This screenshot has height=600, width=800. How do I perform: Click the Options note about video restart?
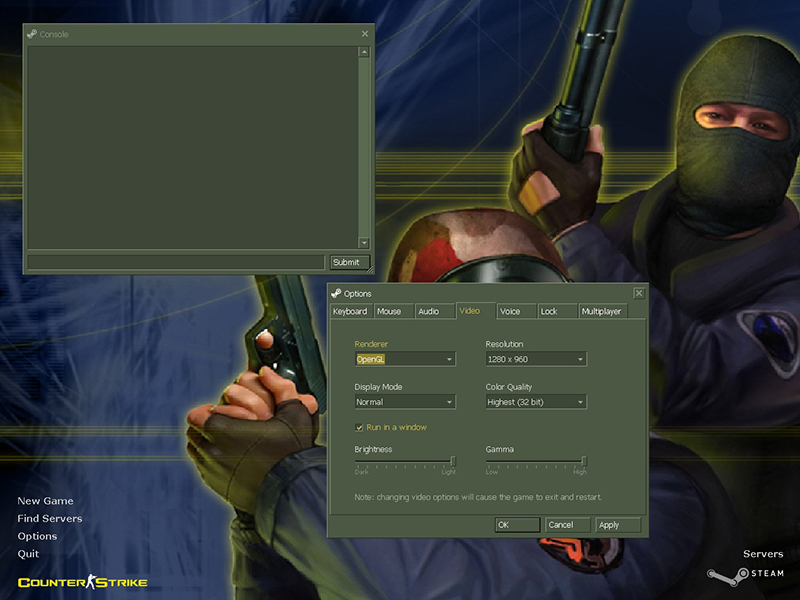coord(478,497)
